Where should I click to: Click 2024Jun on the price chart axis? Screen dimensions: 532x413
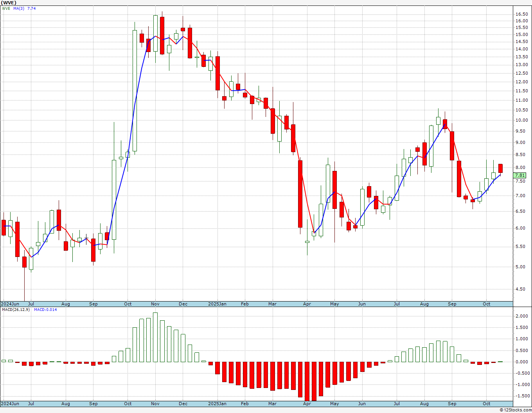tap(10, 304)
